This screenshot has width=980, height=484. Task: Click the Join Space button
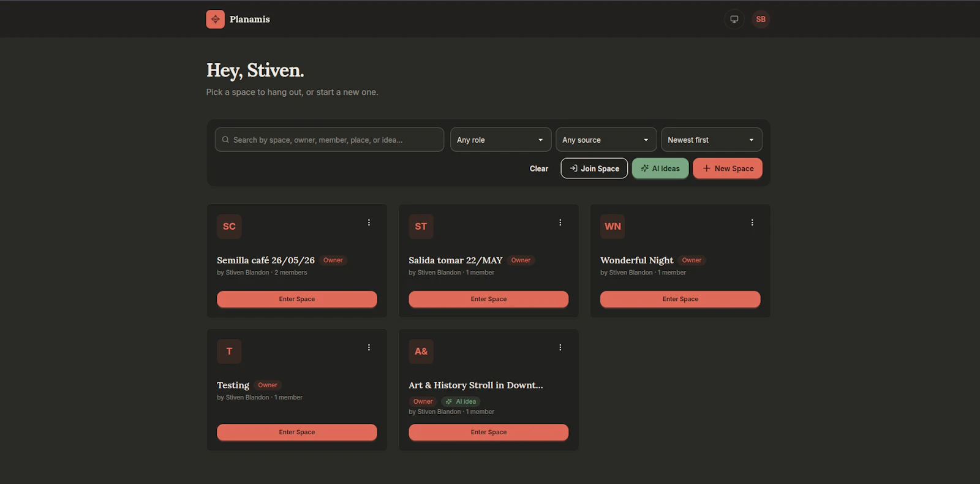coord(594,168)
